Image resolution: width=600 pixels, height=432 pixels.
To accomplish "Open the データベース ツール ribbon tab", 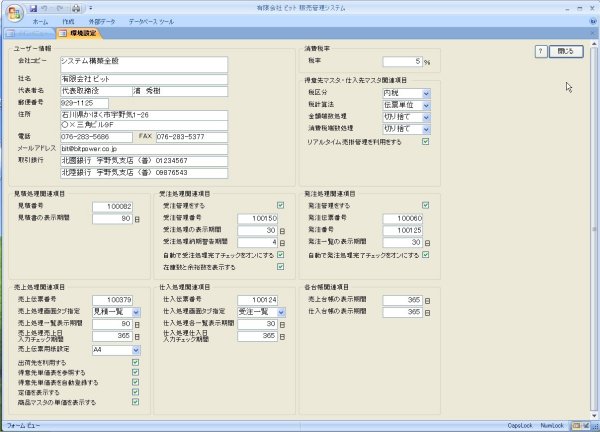I will pyautogui.click(x=151, y=22).
